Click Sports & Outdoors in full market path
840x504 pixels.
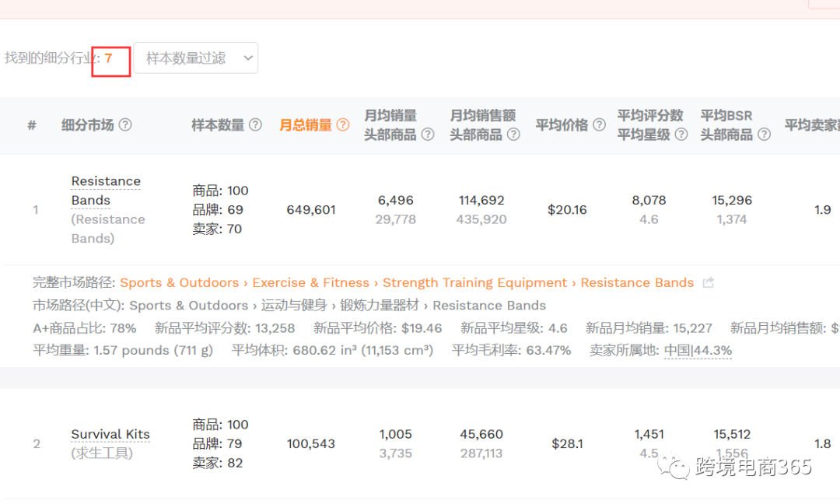(x=179, y=283)
